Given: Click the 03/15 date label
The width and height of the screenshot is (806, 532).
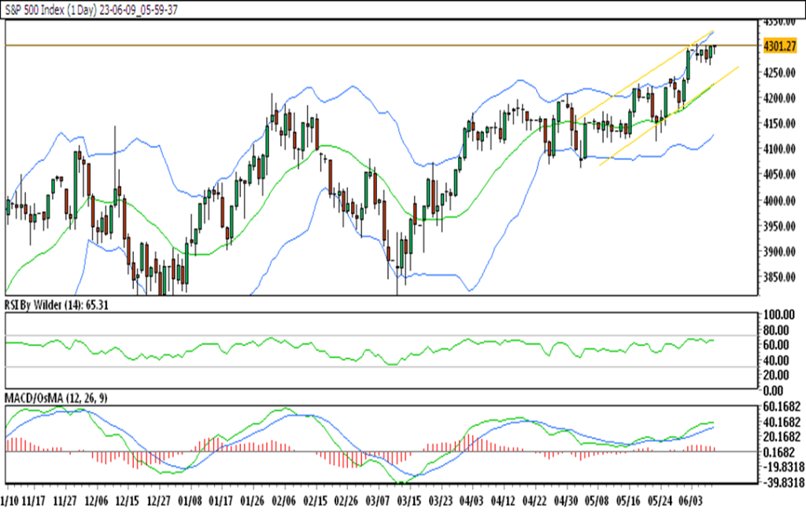Looking at the screenshot, I should click(x=409, y=501).
